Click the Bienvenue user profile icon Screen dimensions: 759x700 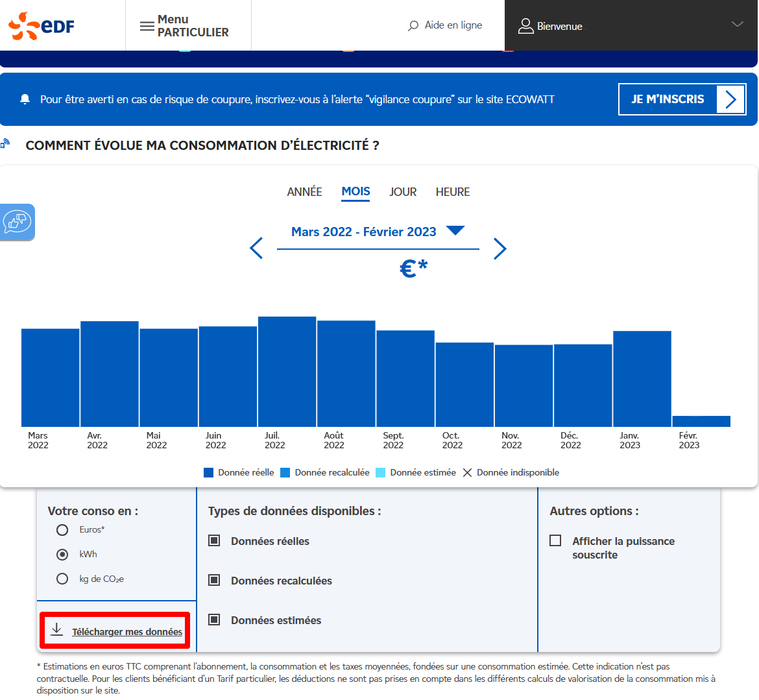(525, 25)
